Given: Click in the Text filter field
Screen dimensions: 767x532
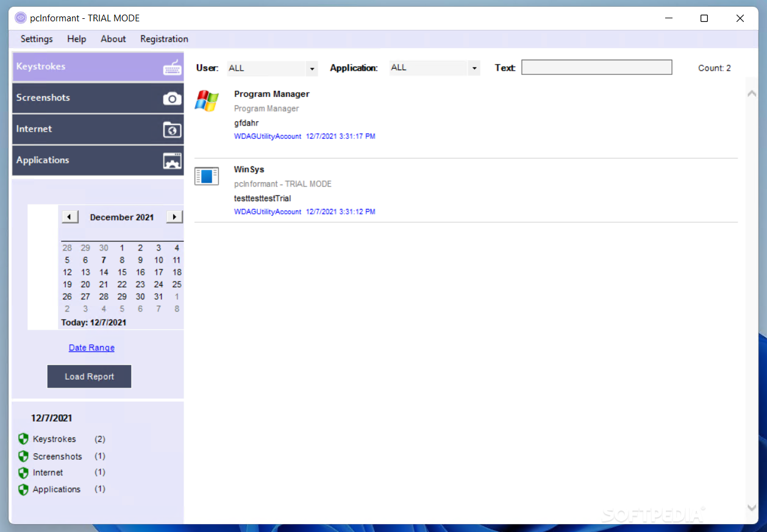Looking at the screenshot, I should click(597, 68).
